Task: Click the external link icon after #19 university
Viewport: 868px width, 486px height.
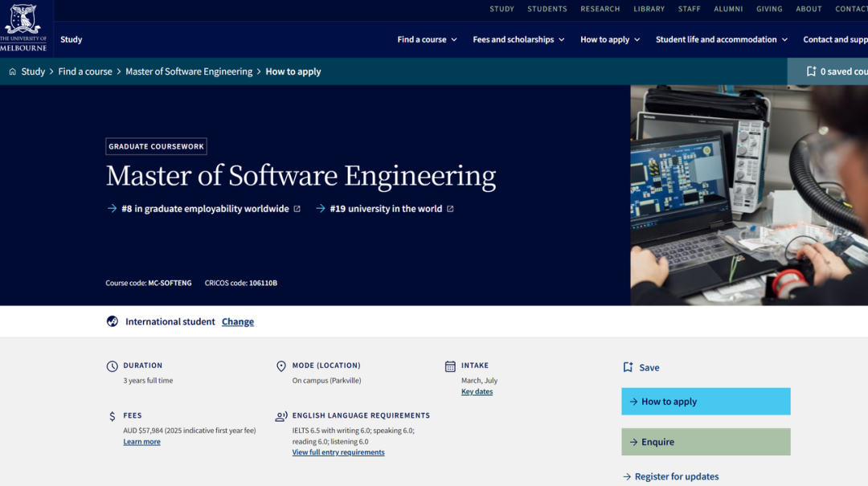Action: pyautogui.click(x=450, y=209)
